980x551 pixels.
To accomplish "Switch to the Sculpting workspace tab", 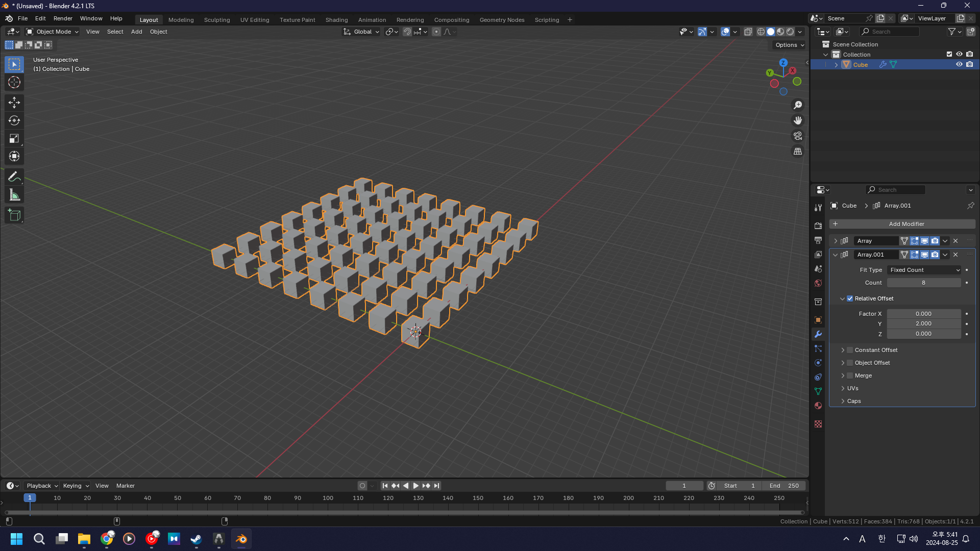I will pyautogui.click(x=217, y=20).
